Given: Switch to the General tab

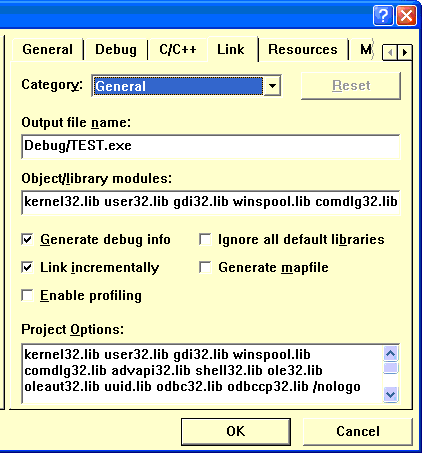Looking at the screenshot, I should pos(48,50).
